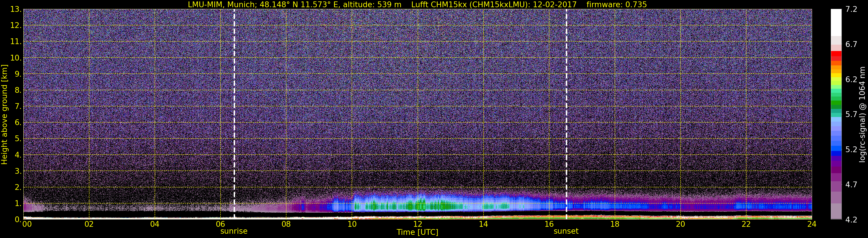The image size is (868, 238).
Task: Click the time axis tick label "06"
Action: (220, 224)
